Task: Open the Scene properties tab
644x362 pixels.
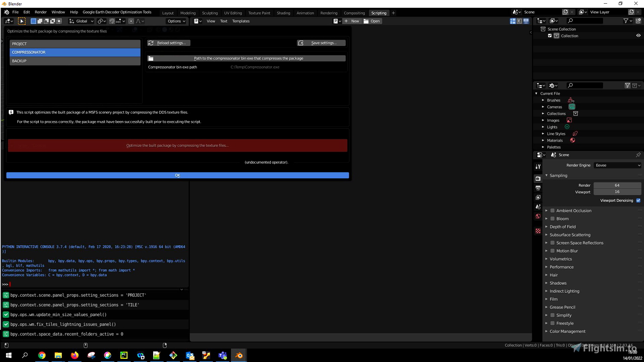Action: (538, 207)
